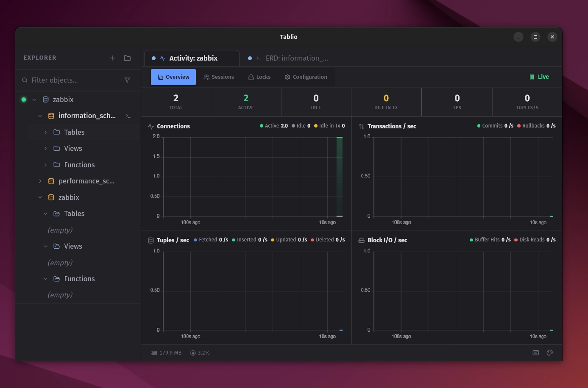Viewport: 588px width, 388px height.
Task: Toggle the Live monitoring button
Action: click(x=539, y=77)
